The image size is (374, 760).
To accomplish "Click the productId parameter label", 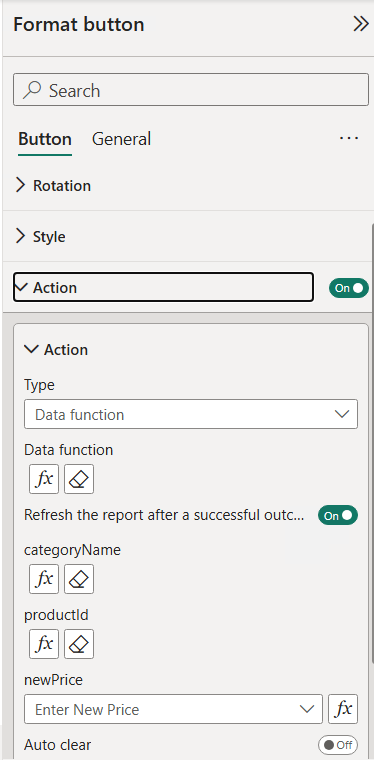I will (x=56, y=615).
